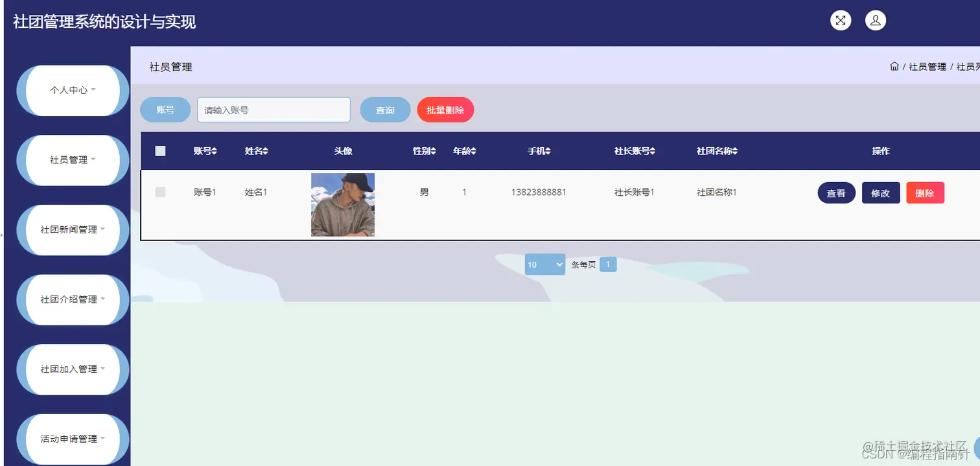This screenshot has width=980, height=466.
Task: Click the fullscreen toggle icon in header
Action: (841, 20)
